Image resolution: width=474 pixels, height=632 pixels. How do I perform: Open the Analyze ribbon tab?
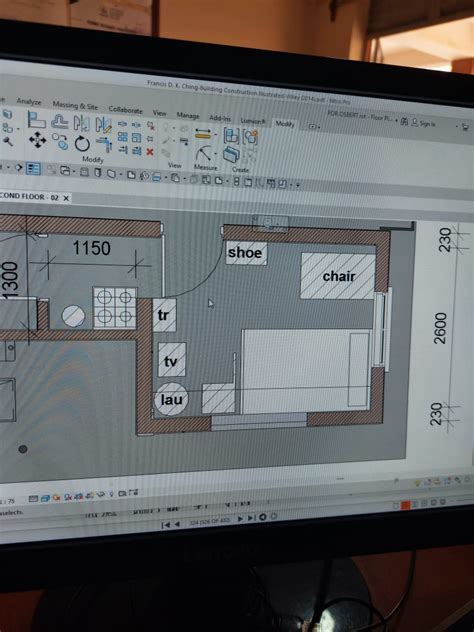(x=29, y=102)
